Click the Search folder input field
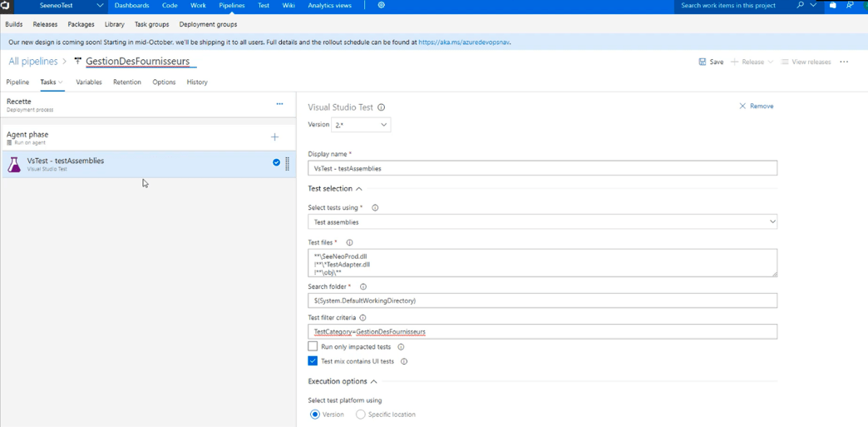 [x=542, y=300]
